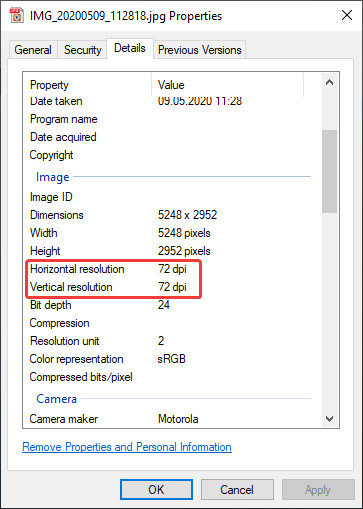Image resolution: width=363 pixels, height=509 pixels.
Task: Click the Color representation label
Action: (76, 359)
